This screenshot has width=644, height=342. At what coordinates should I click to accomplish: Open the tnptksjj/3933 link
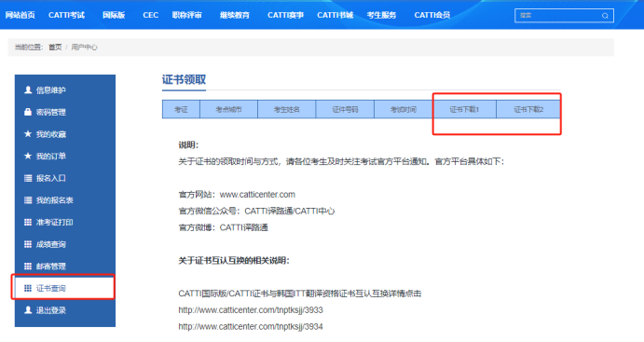point(251,310)
